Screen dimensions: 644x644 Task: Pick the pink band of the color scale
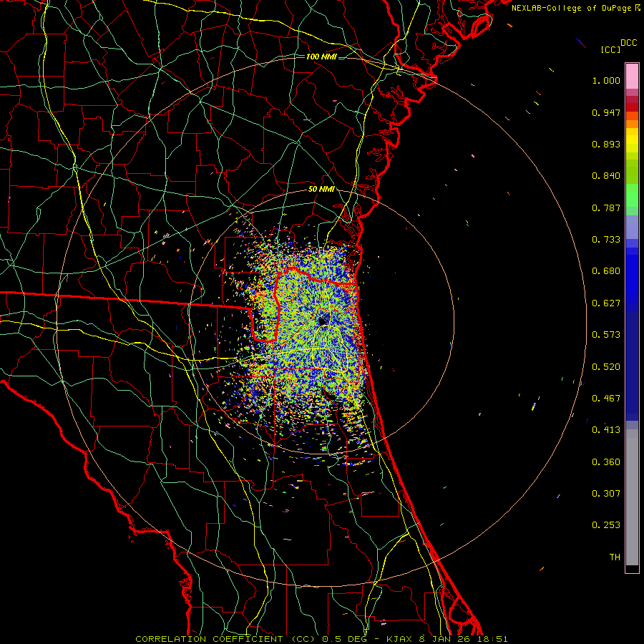pyautogui.click(x=632, y=77)
